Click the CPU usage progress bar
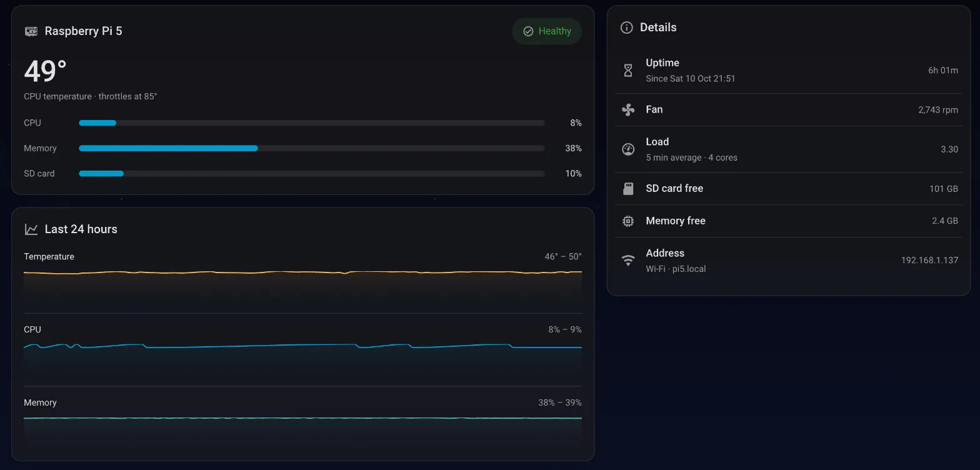This screenshot has width=980, height=470. 311,123
